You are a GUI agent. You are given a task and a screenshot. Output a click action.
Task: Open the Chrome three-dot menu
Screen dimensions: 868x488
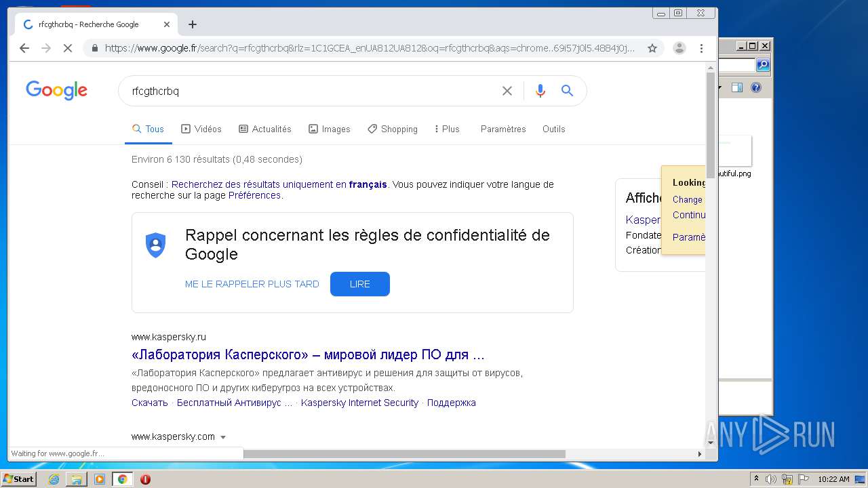coord(701,48)
